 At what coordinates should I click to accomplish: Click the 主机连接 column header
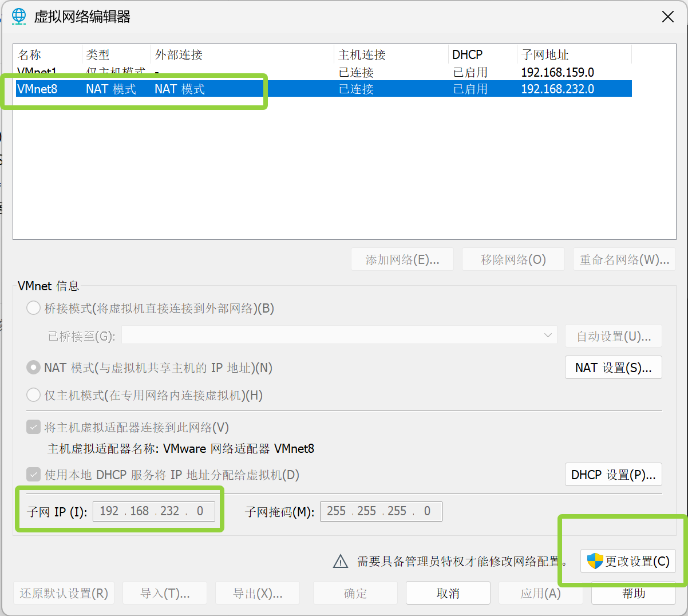391,55
